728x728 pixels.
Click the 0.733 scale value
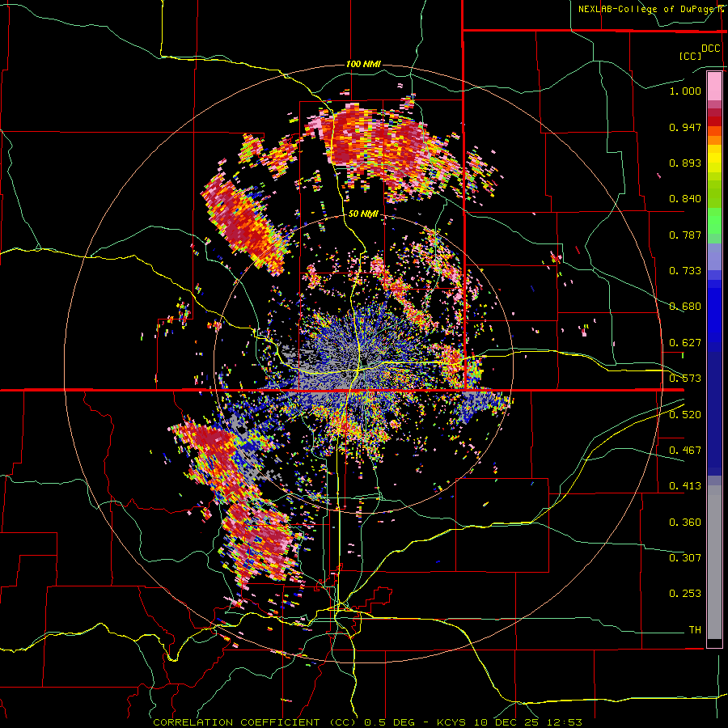(x=685, y=271)
